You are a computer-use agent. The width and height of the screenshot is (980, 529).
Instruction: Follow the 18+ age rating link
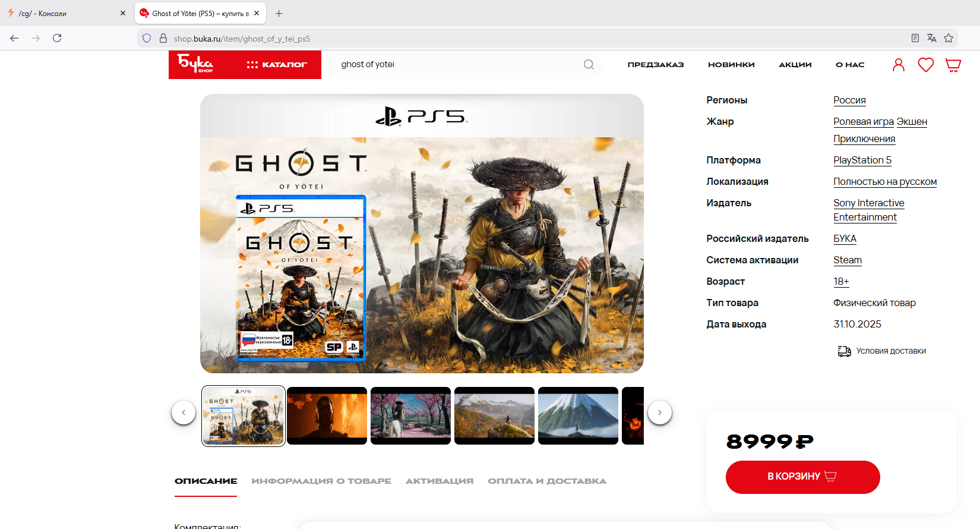coord(841,281)
